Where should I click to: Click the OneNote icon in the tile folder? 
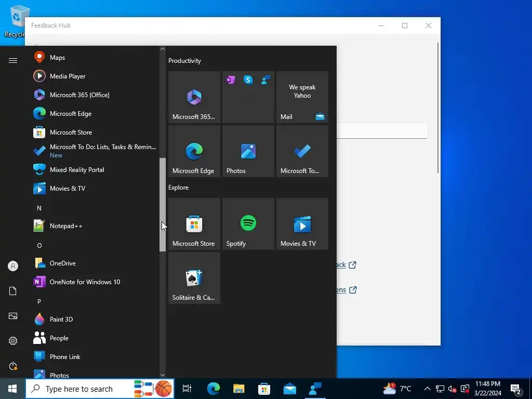(231, 80)
